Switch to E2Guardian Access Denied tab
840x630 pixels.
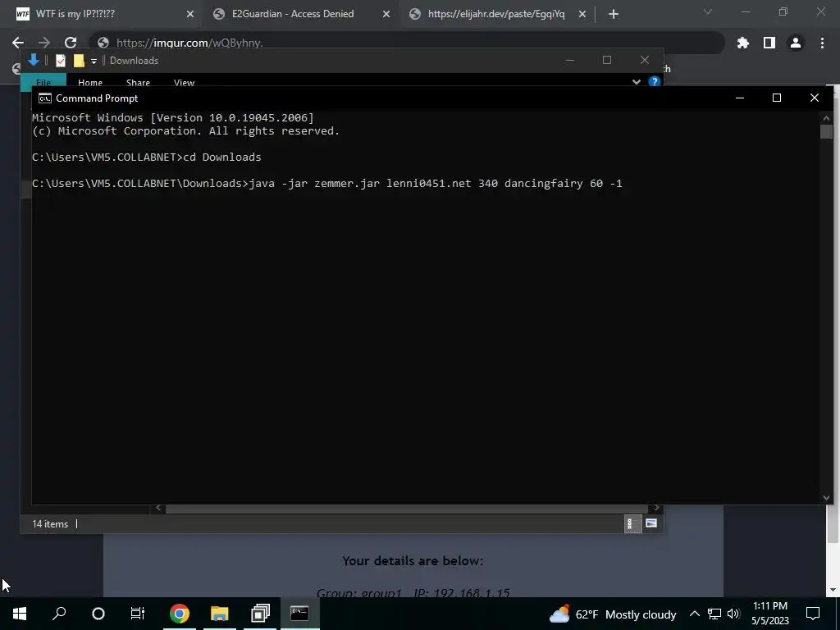click(x=300, y=14)
